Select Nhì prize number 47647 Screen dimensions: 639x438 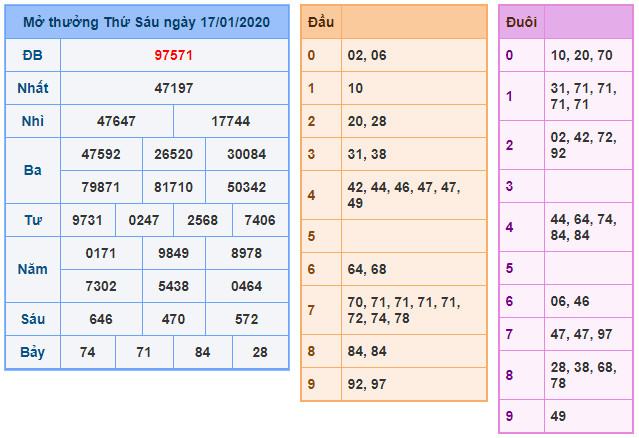tap(117, 121)
